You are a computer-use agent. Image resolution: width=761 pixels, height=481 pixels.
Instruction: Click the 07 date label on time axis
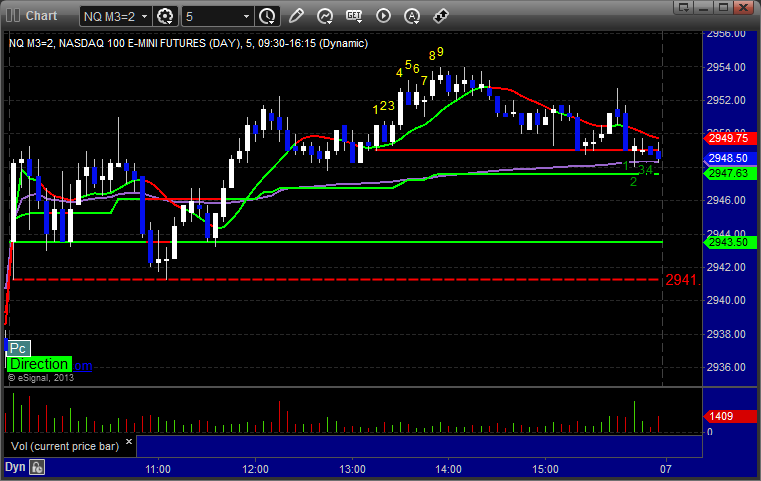coord(665,469)
